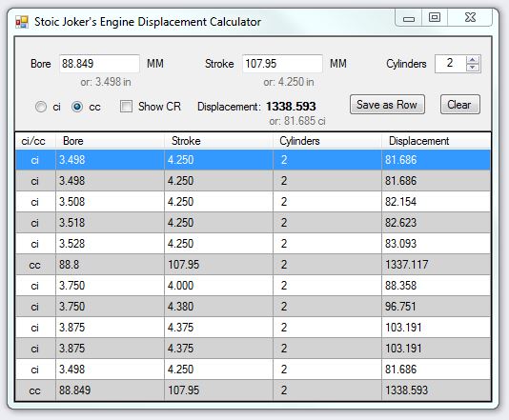Minimize the calculator window

click(409, 18)
